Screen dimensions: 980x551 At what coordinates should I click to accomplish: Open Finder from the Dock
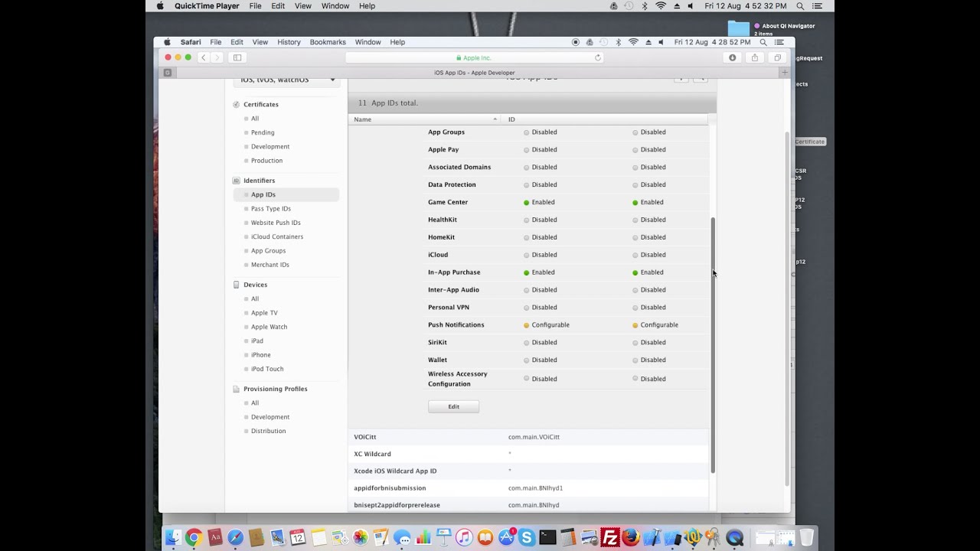tap(173, 538)
